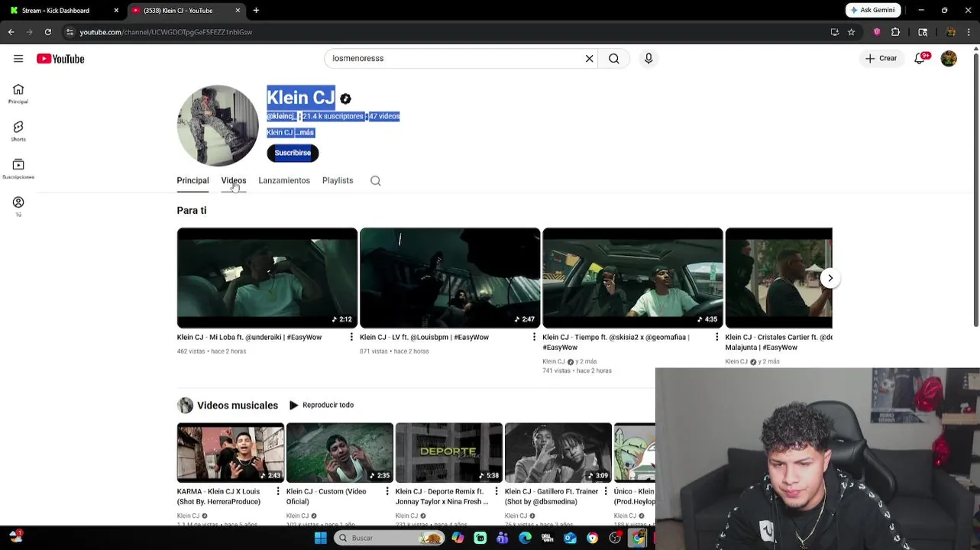Open the Chrome extensions puzzle icon

(895, 32)
